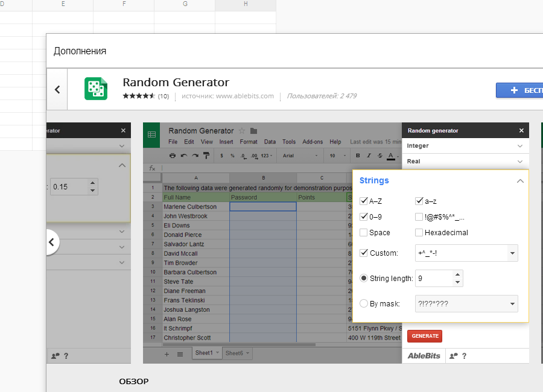
Task: Star the Random Generator spreadsheet title
Action: click(x=242, y=131)
